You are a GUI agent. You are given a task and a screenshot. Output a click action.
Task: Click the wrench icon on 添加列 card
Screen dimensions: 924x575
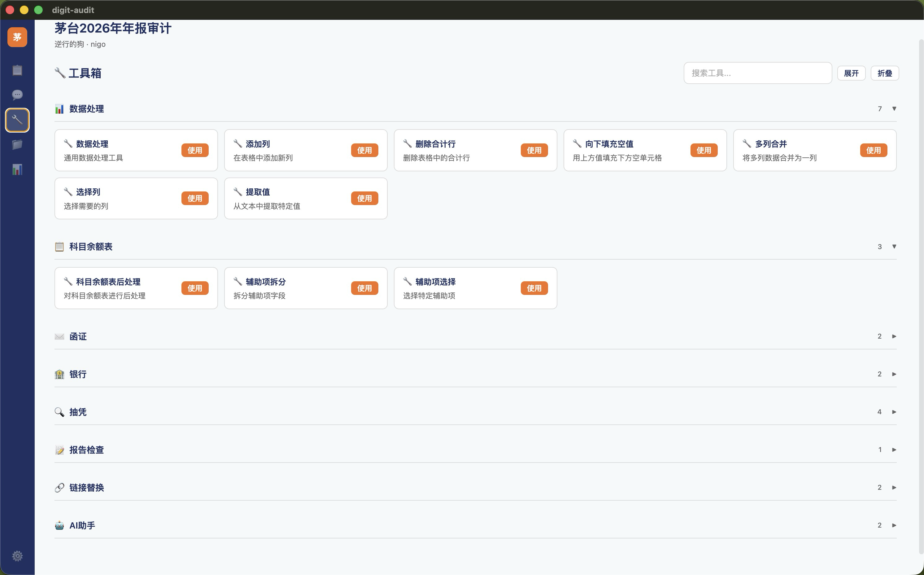(x=238, y=143)
